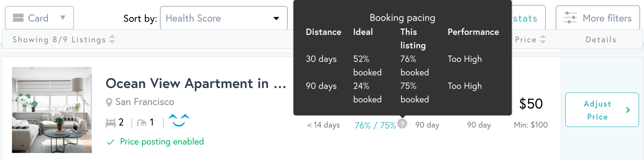Screen dimensions: 644x160
Task: Click the smiley health score icon
Action: click(179, 120)
